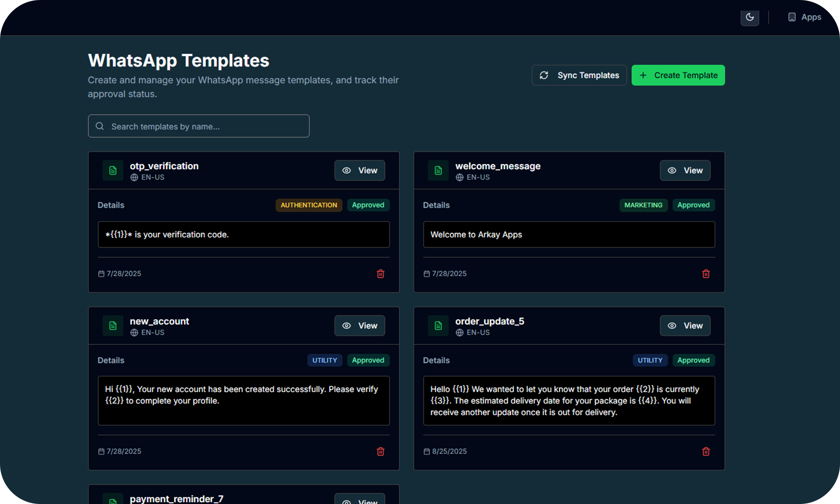
Task: Delete the otp_verification template via trash icon
Action: [x=381, y=274]
